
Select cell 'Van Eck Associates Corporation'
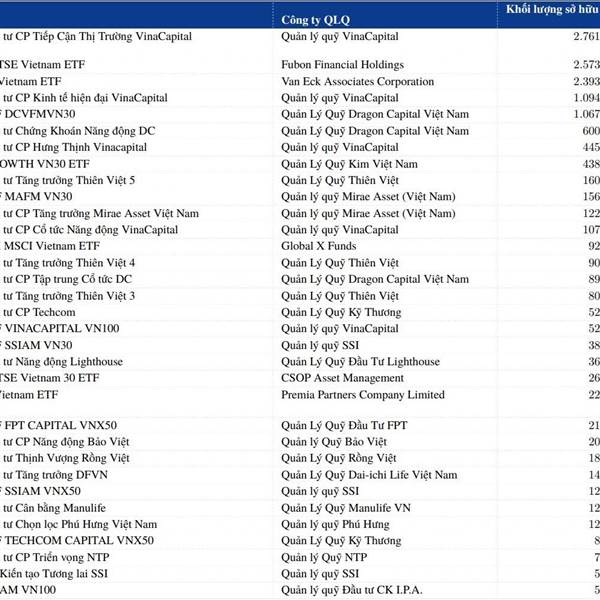click(357, 82)
